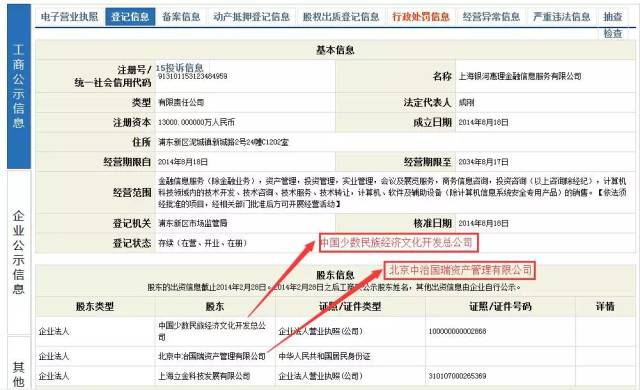Switch to 备案信息 tab
This screenshot has width=640, height=390.
click(x=181, y=17)
